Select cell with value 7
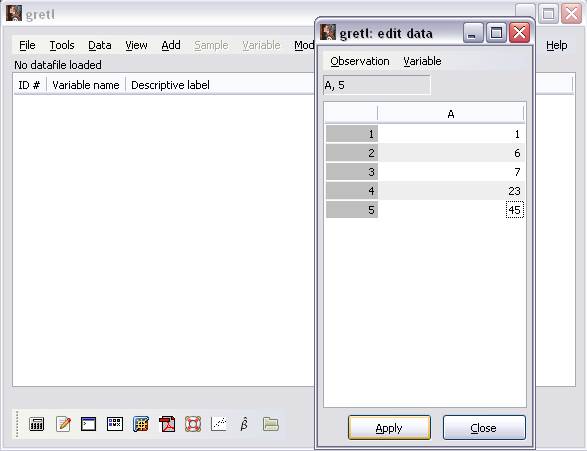The width and height of the screenshot is (587, 451). 451,172
